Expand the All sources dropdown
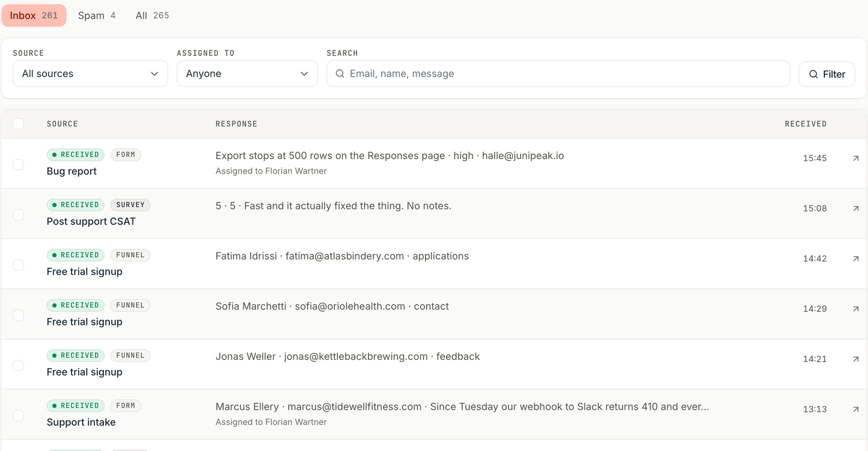This screenshot has width=868, height=451. tap(91, 74)
